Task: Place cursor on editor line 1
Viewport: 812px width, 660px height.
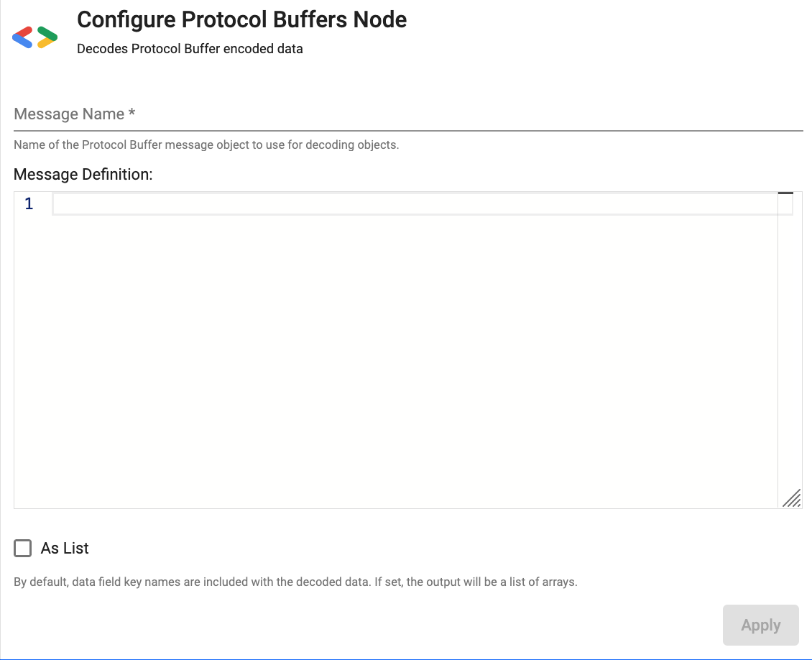Action: coord(415,204)
